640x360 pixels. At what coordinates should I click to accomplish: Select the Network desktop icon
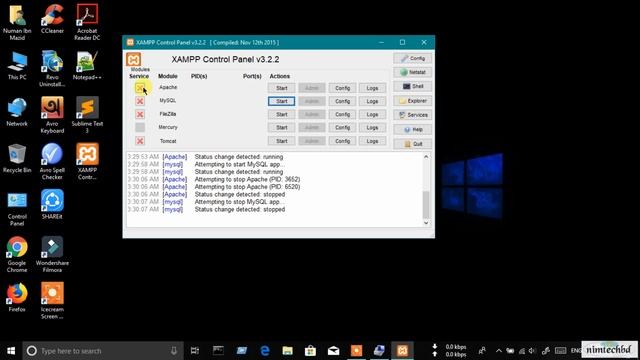(x=17, y=112)
